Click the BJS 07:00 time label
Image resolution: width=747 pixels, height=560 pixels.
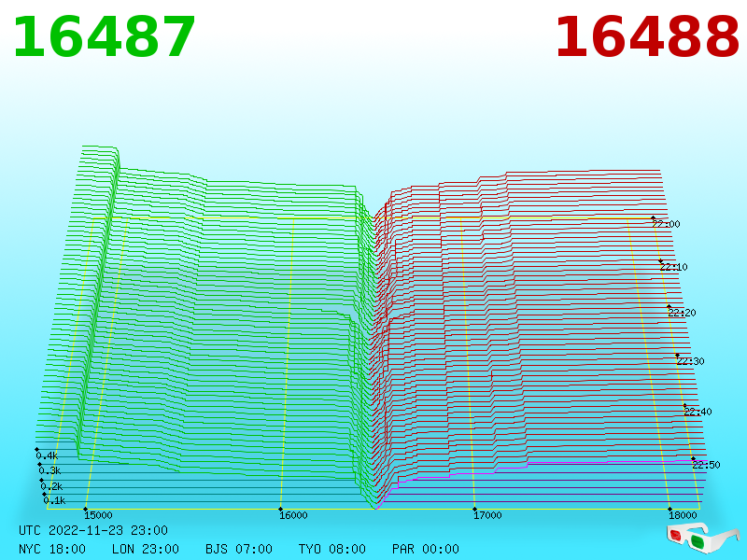pos(239,549)
